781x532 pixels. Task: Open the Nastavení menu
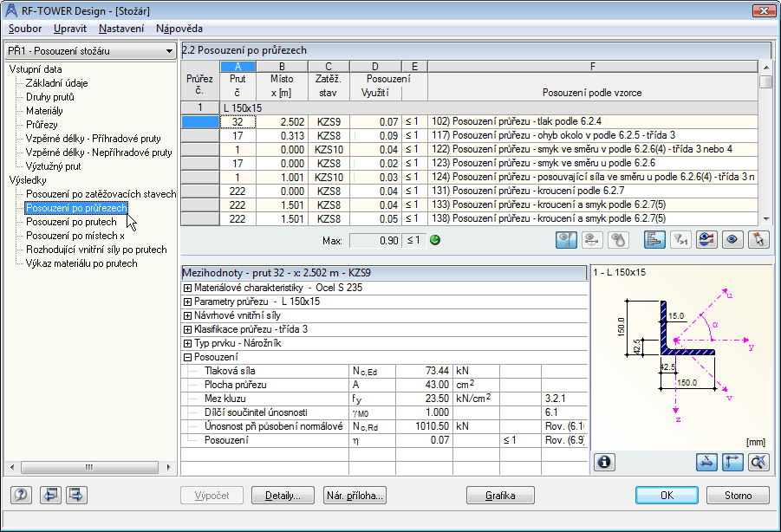point(121,29)
